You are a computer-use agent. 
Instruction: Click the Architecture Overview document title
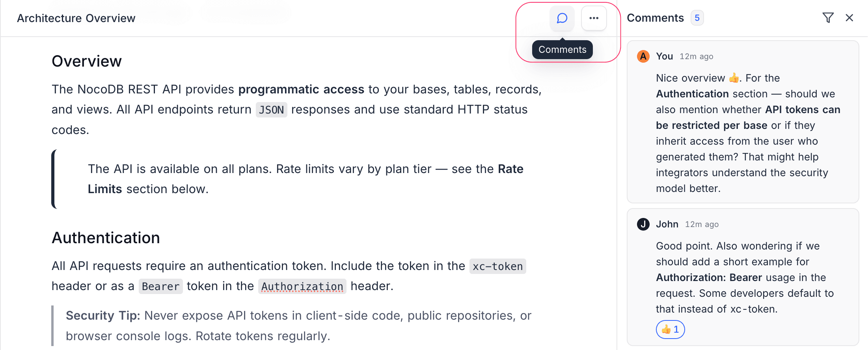point(76,18)
